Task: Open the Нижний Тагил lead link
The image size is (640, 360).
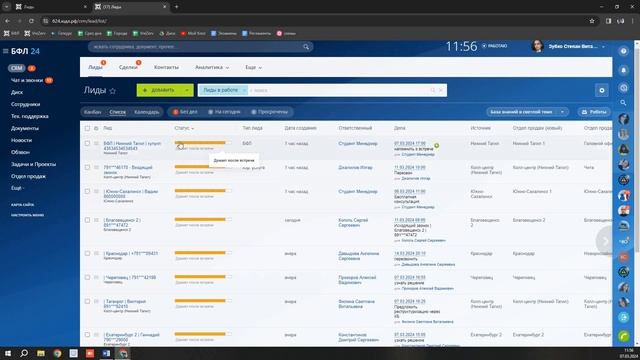Action: pyautogui.click(x=132, y=146)
